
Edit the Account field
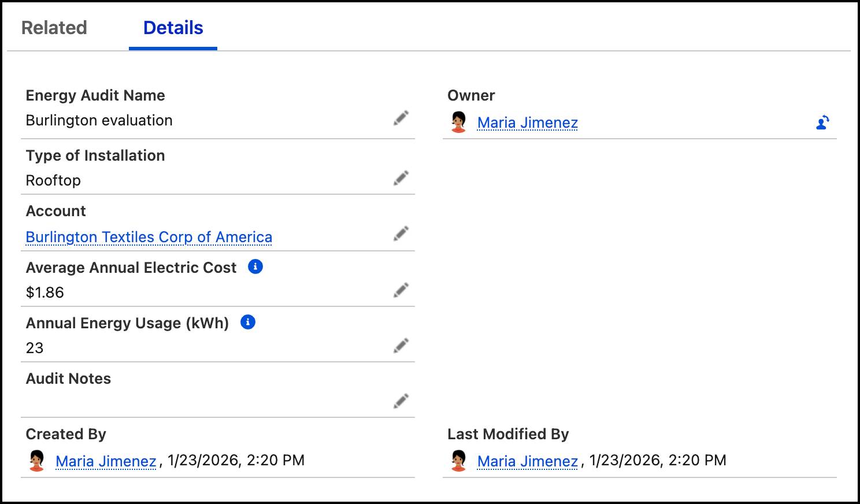tap(401, 234)
